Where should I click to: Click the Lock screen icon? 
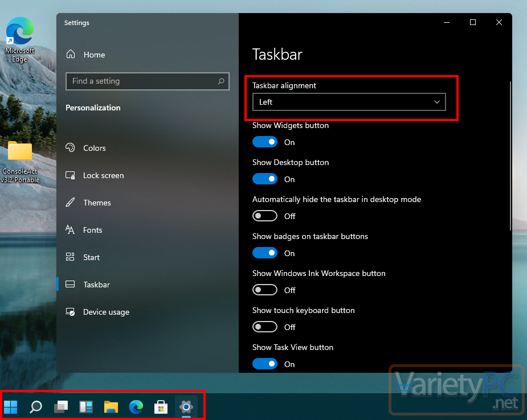pyautogui.click(x=70, y=175)
